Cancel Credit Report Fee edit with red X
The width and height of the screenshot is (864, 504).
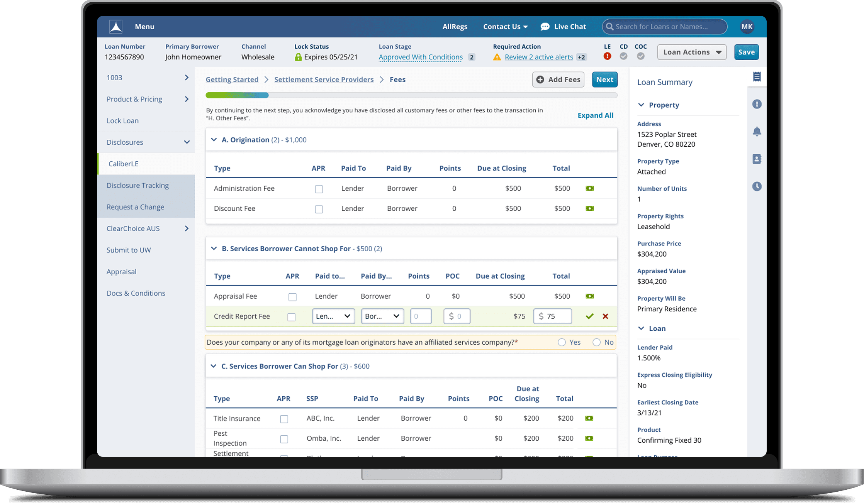tap(605, 316)
